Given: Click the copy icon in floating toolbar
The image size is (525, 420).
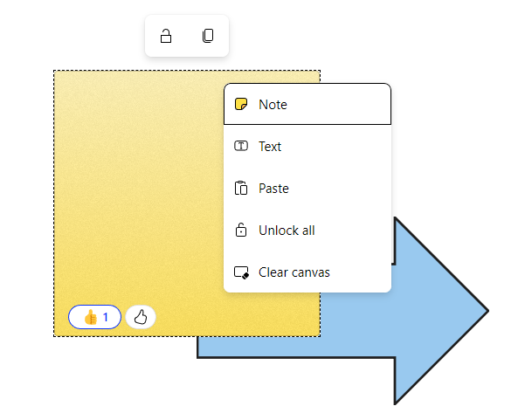Looking at the screenshot, I should coord(208,36).
